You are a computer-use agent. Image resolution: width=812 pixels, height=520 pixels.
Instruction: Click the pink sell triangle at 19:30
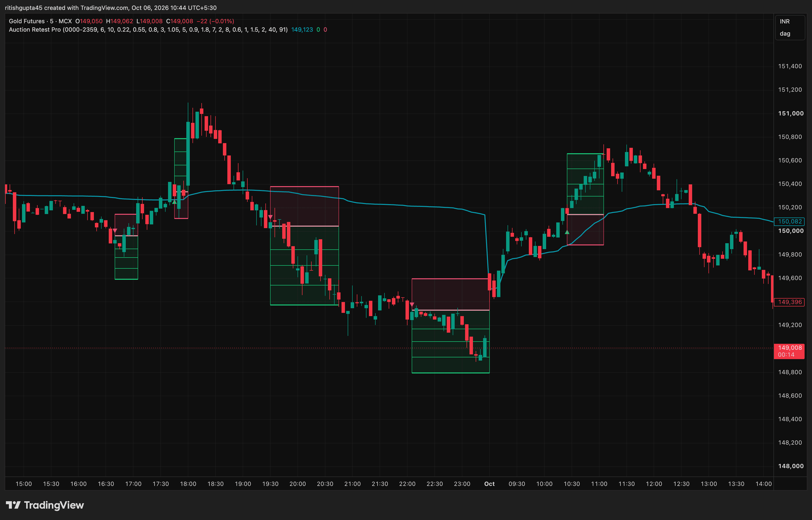[270, 217]
